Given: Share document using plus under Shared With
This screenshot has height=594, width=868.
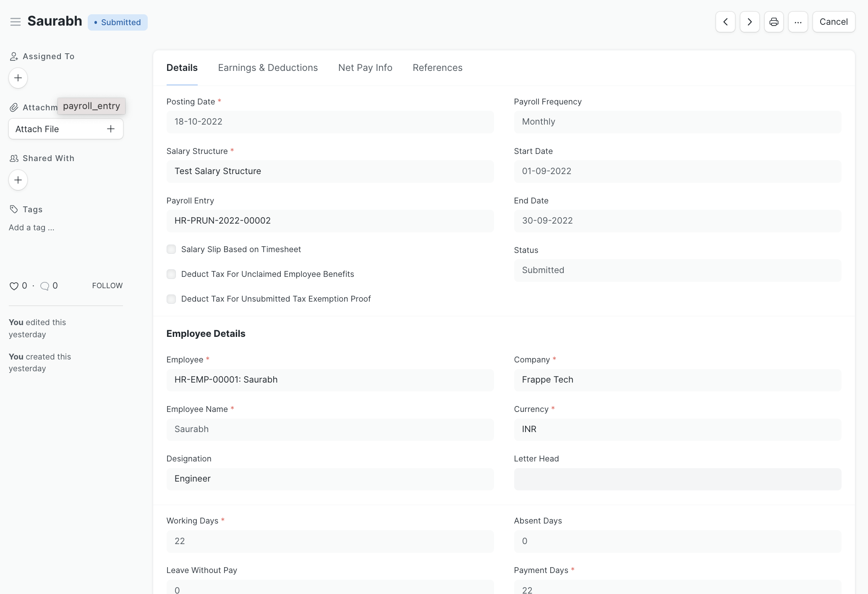Looking at the screenshot, I should click(x=18, y=180).
